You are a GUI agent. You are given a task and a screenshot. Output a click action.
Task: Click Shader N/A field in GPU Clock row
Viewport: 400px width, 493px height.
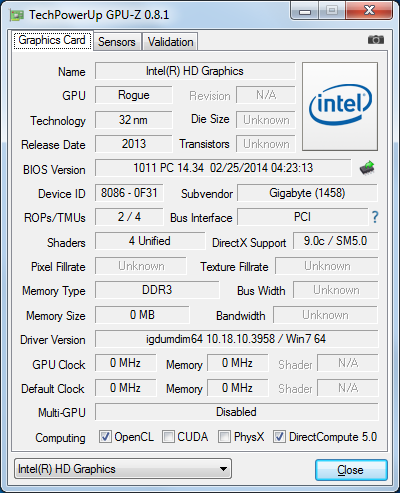tap(348, 363)
